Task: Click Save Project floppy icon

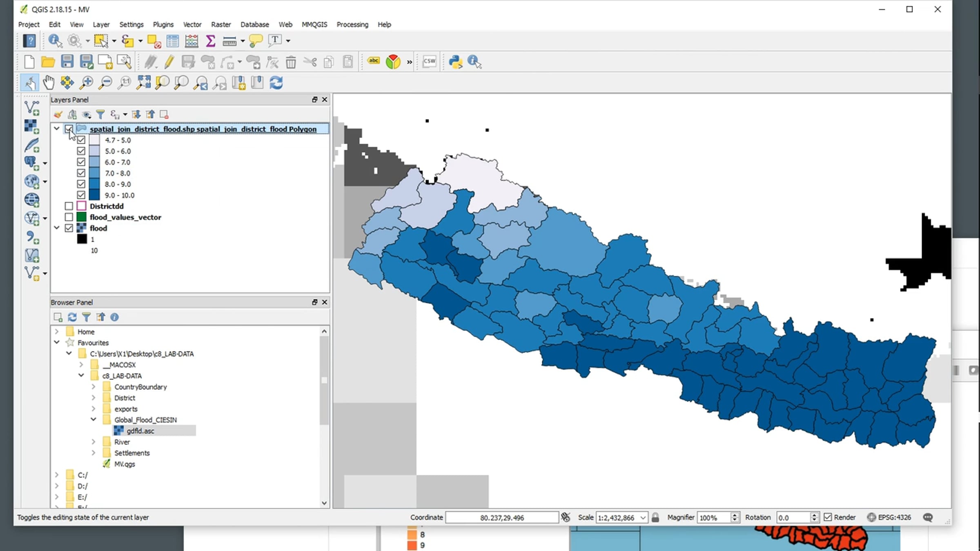Action: point(67,62)
